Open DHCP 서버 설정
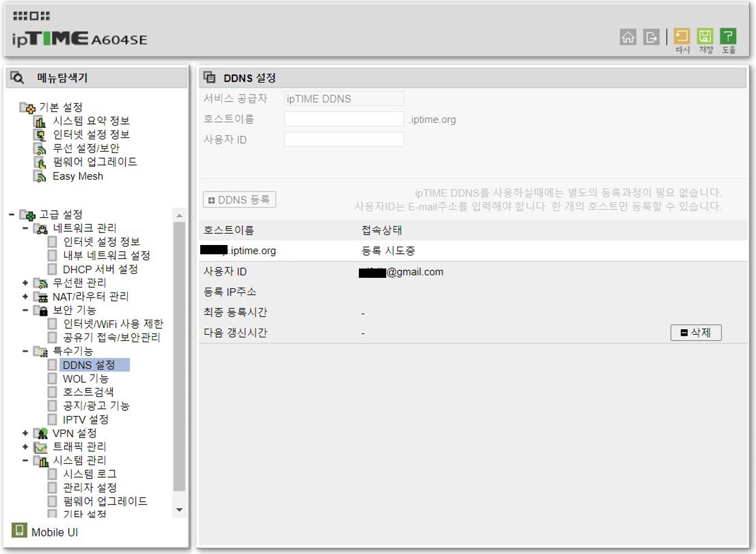Screen dimensions: 756x554 click(100, 269)
